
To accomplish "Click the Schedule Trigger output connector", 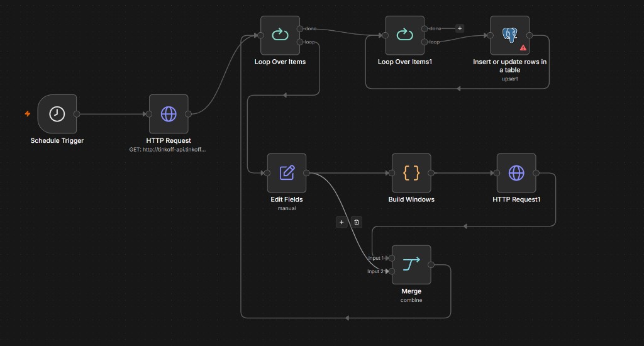I will click(x=77, y=114).
